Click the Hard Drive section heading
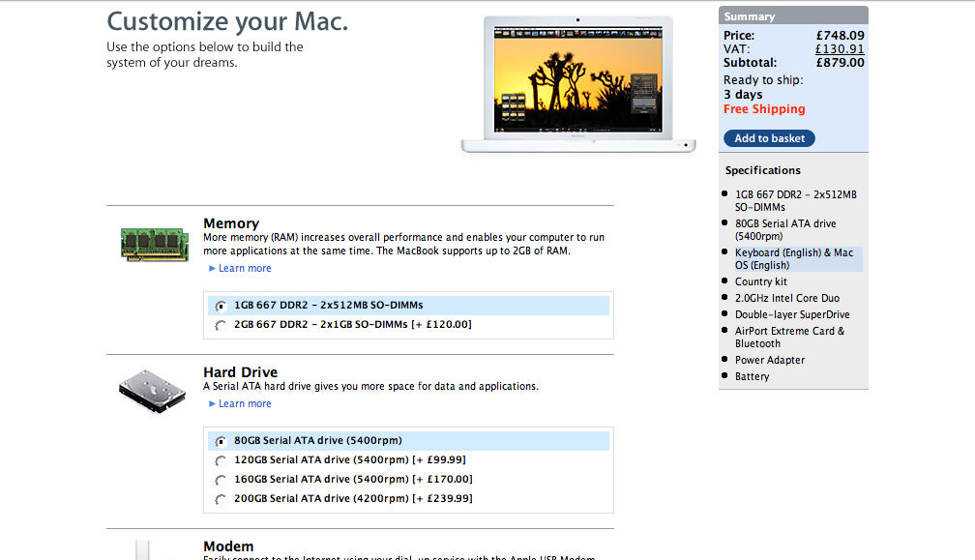975x560 pixels. pos(240,372)
